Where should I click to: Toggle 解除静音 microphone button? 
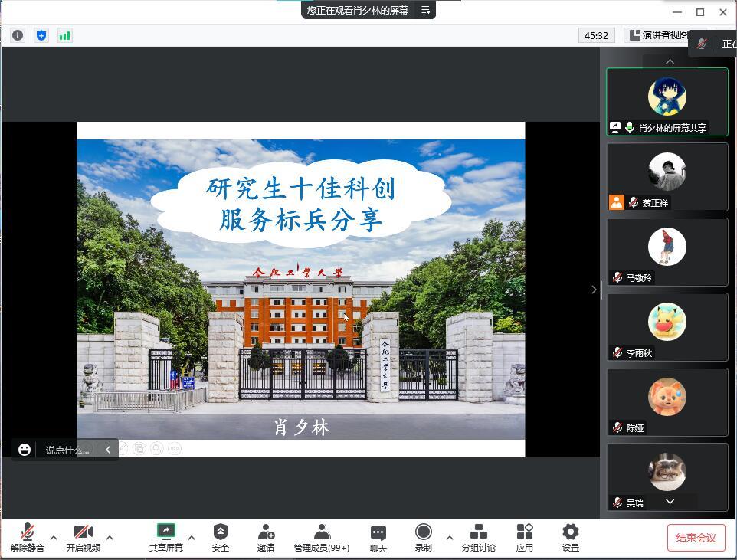[x=28, y=538]
